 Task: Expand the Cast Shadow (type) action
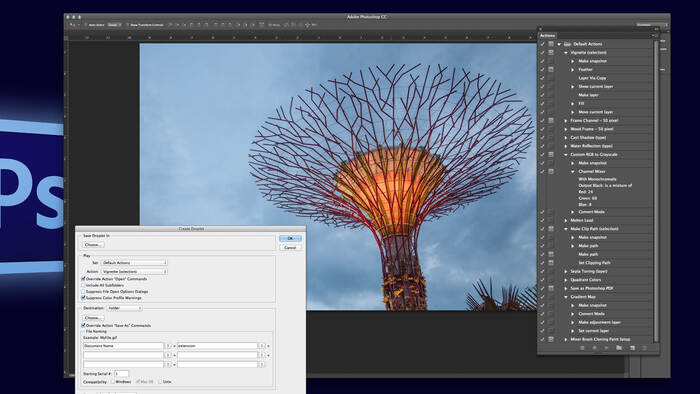tap(566, 137)
